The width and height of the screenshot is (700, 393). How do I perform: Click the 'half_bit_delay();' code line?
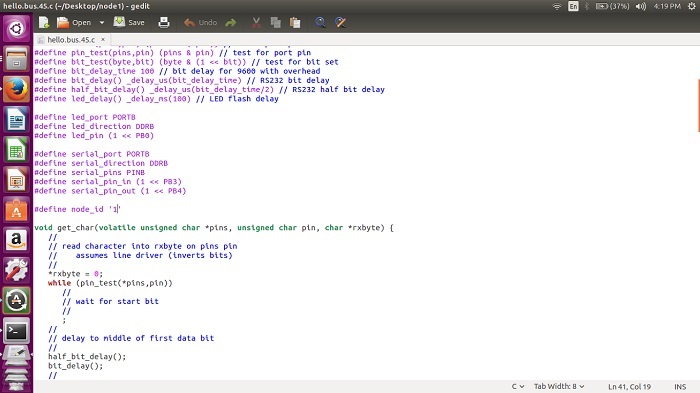pyautogui.click(x=87, y=356)
